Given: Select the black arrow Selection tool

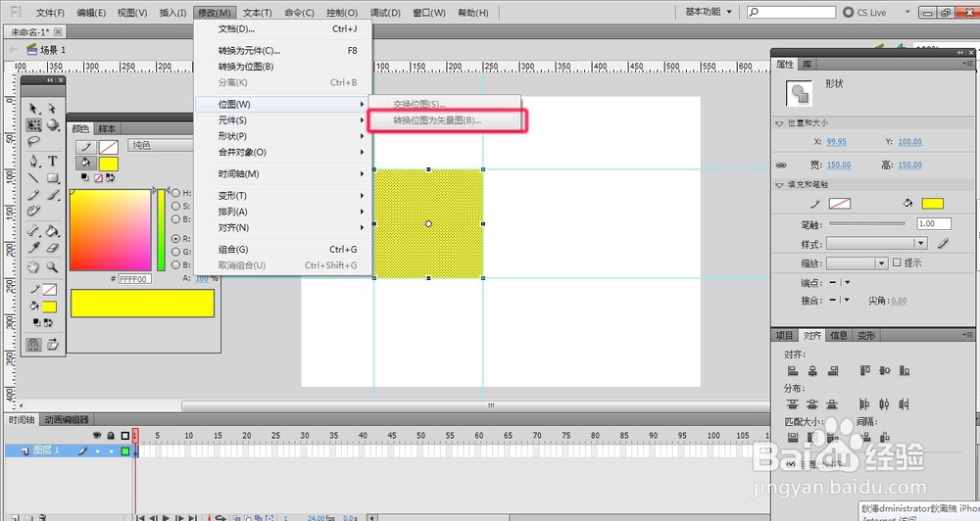Looking at the screenshot, I should coord(33,108).
